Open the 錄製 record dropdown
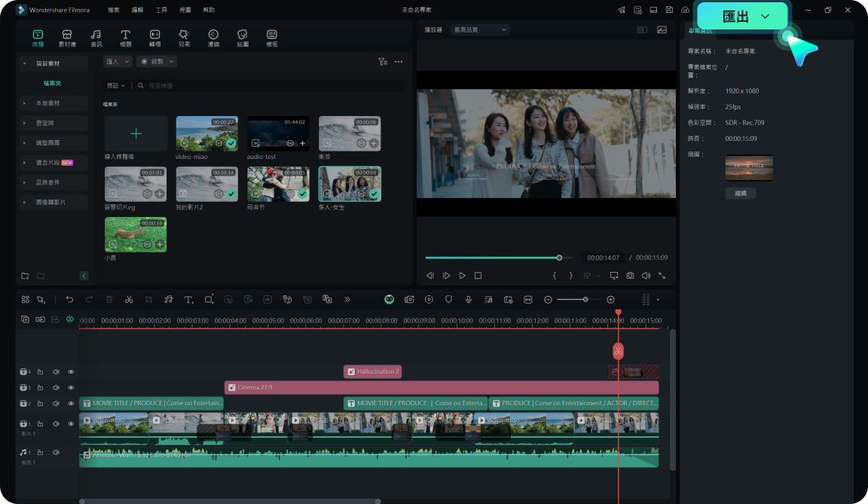 (157, 62)
